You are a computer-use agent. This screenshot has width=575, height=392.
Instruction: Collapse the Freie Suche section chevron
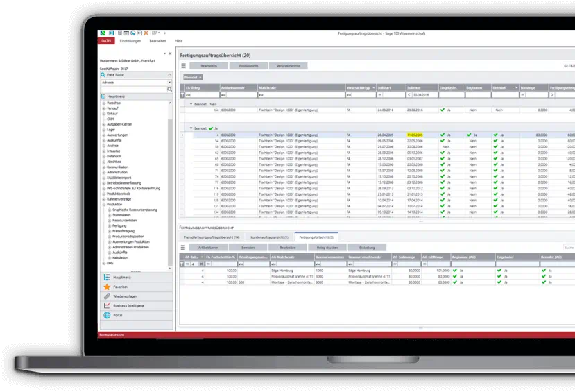pos(169,74)
